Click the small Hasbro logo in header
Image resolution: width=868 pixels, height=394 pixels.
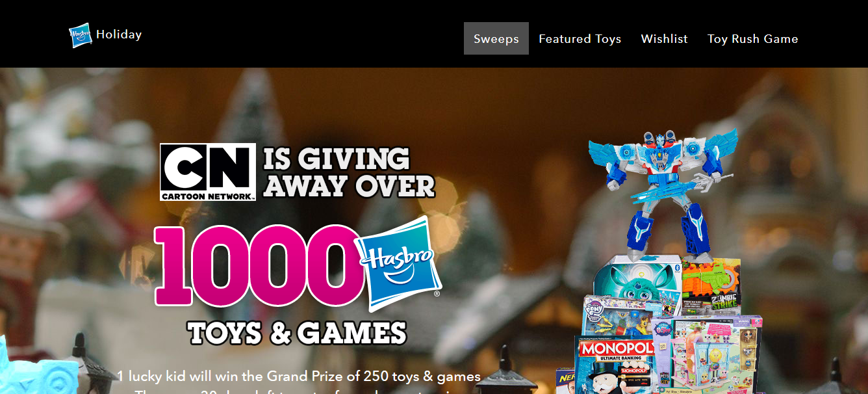click(81, 35)
